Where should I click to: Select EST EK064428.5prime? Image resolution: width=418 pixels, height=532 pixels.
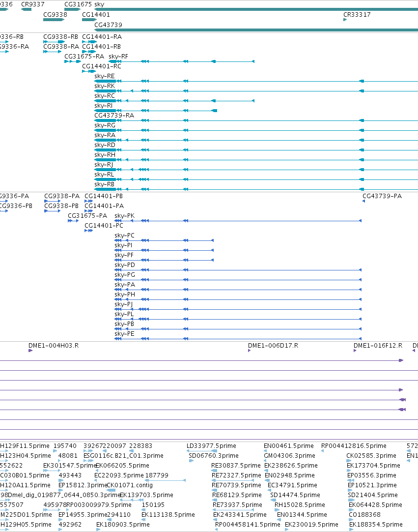376,505
